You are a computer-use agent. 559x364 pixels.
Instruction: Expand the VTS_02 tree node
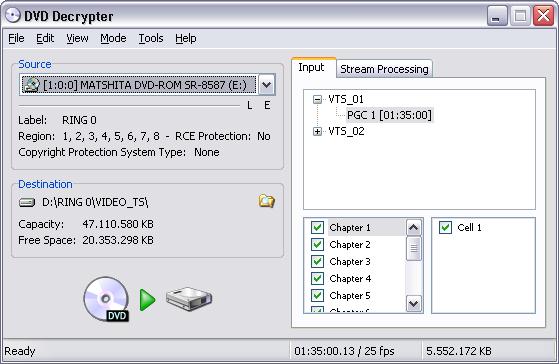pos(317,132)
